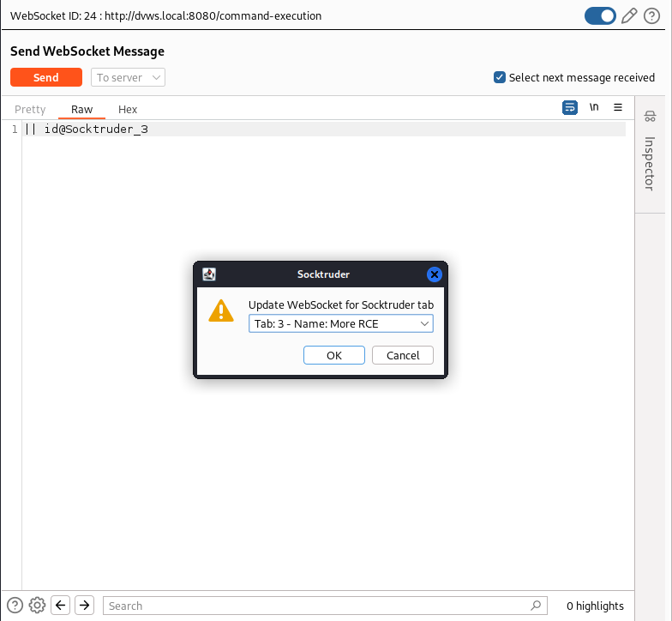Click the search magnifier icon

(x=535, y=606)
